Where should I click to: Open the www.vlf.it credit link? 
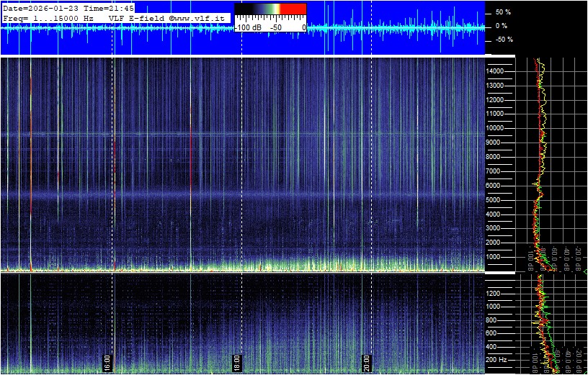pyautogui.click(x=198, y=17)
